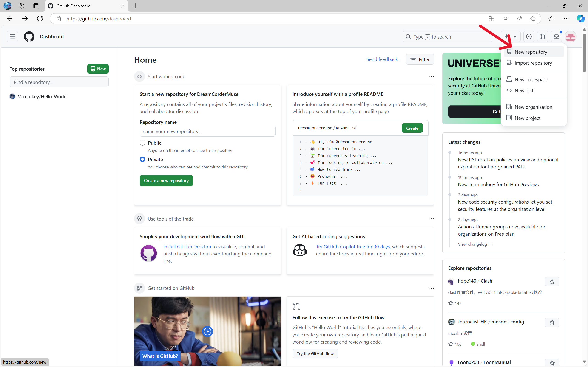
Task: Open the tab actions menu icon
Action: pos(36,6)
